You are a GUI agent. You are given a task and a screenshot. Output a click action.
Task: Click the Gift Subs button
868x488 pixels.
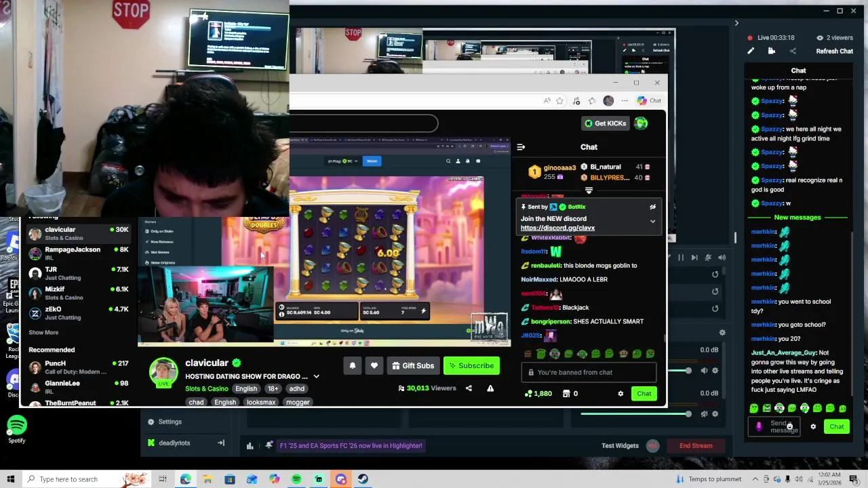(x=413, y=366)
